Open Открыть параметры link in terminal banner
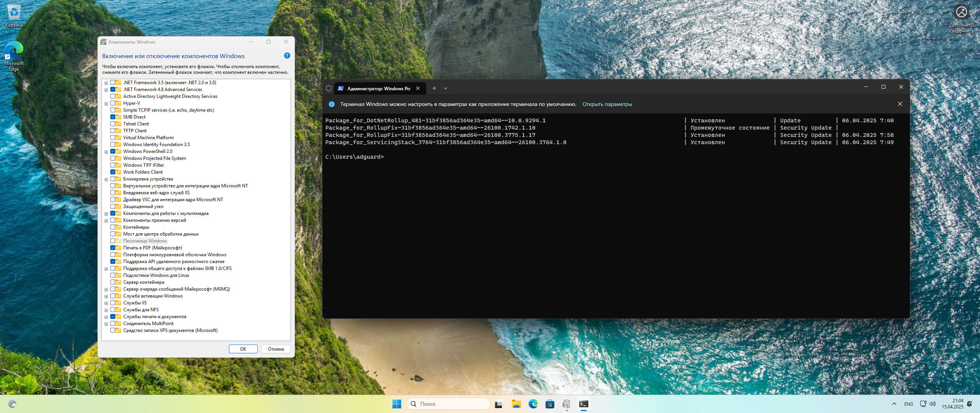 (607, 104)
